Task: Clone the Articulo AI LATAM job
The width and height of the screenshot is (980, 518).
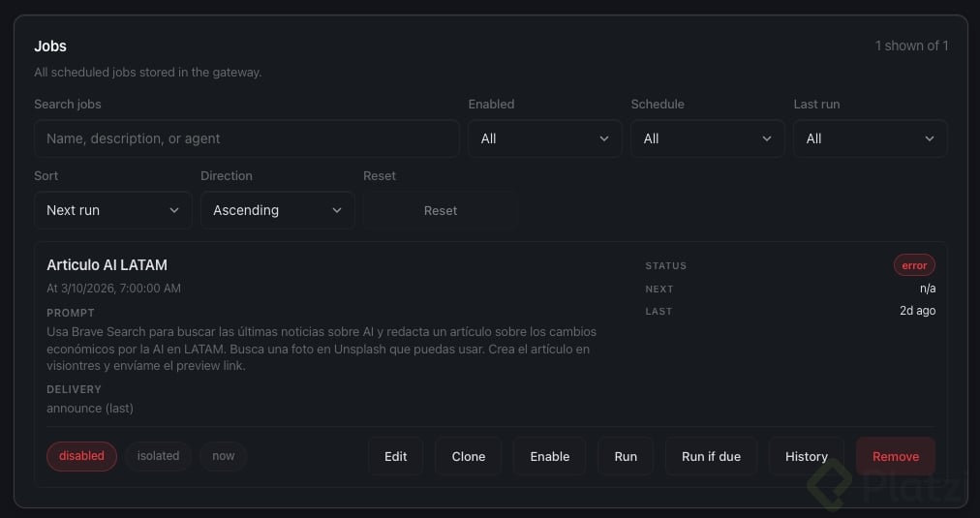Action: coord(468,456)
